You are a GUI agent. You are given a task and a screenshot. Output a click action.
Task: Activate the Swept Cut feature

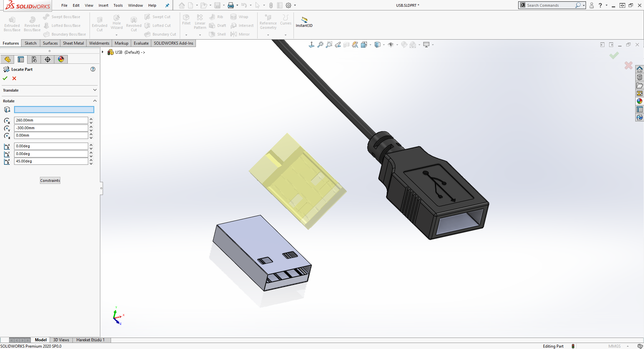click(x=157, y=16)
